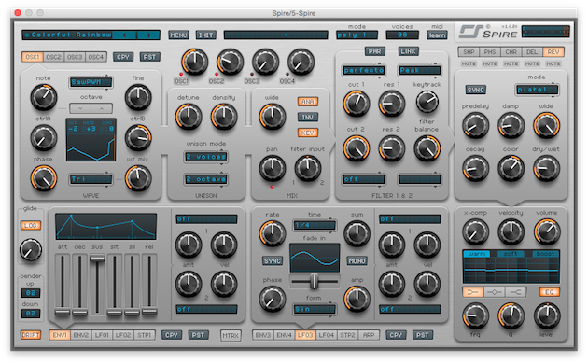The image size is (588, 364).
Task: Switch to the OSC3 tab
Action: point(75,57)
